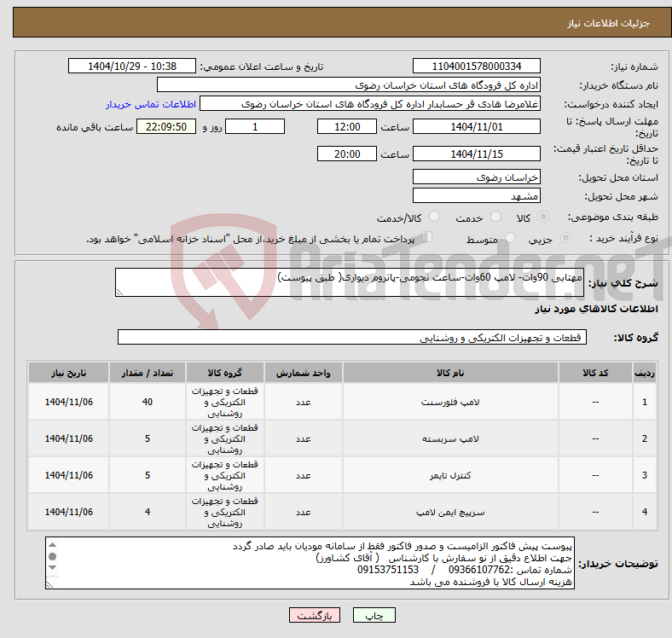Click date 1404/11/06 in لامپ فلورسنت row
This screenshot has width=672, height=638.
tap(68, 402)
